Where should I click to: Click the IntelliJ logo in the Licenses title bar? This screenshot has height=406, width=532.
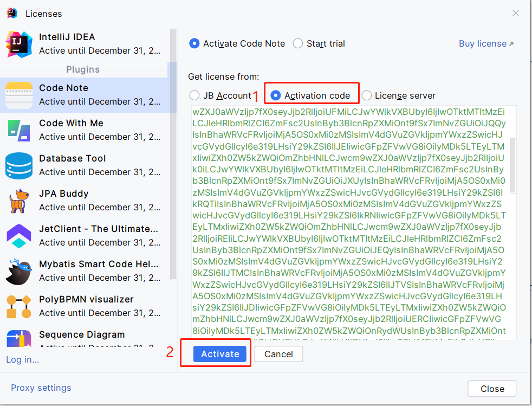tap(12, 13)
